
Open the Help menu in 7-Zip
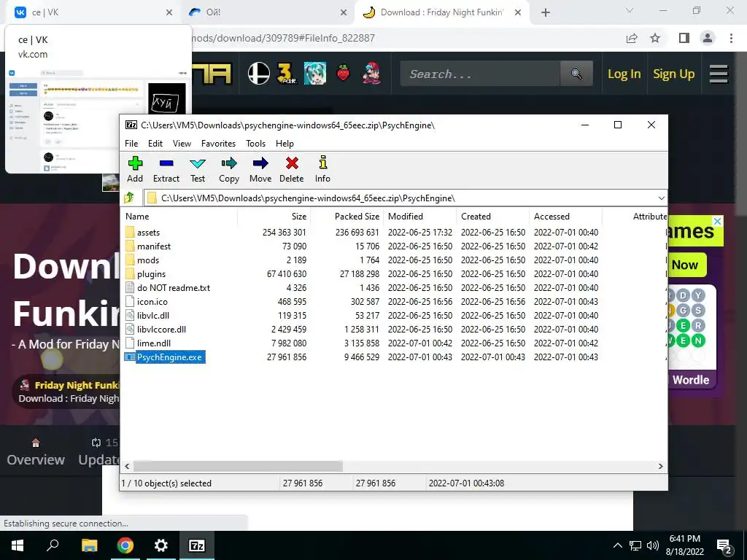point(285,144)
